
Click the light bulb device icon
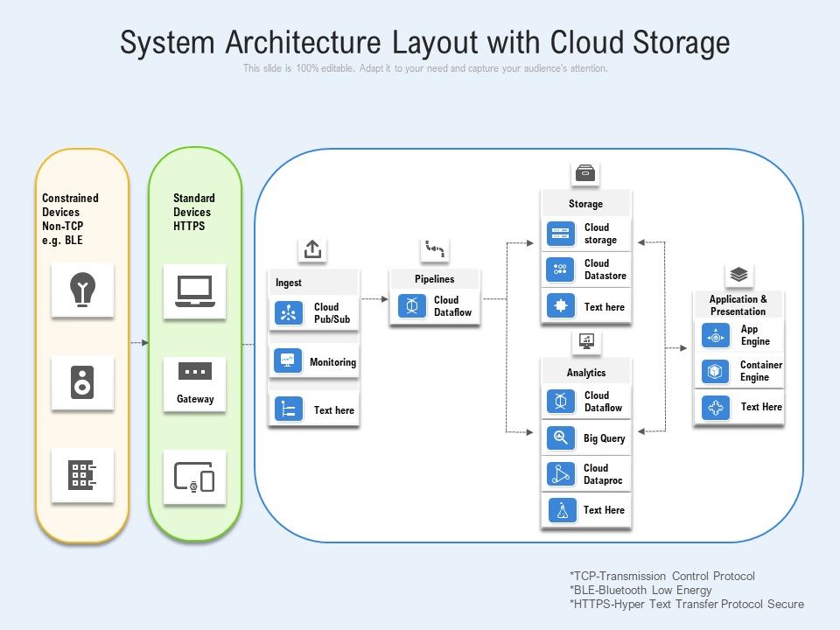click(82, 290)
